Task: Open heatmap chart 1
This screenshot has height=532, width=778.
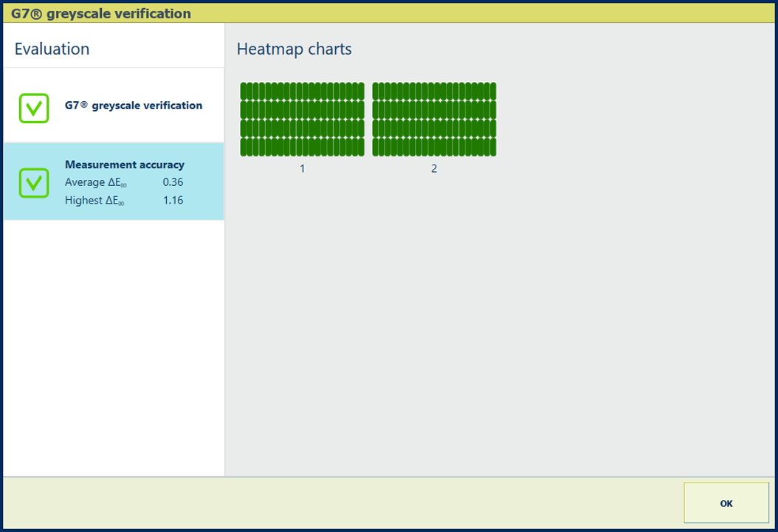Action: tap(302, 119)
